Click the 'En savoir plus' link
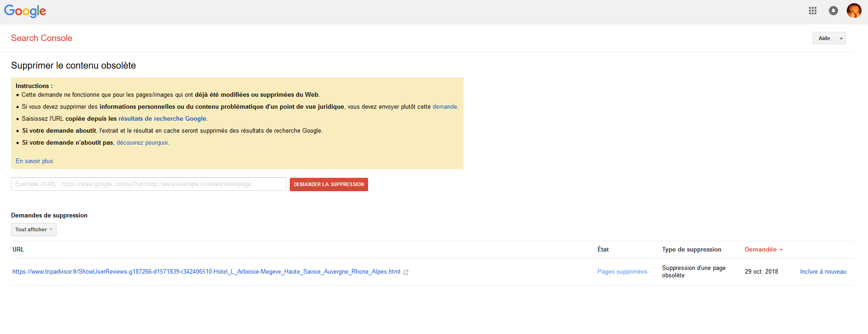Screen dimensions: 868x334 [34, 161]
